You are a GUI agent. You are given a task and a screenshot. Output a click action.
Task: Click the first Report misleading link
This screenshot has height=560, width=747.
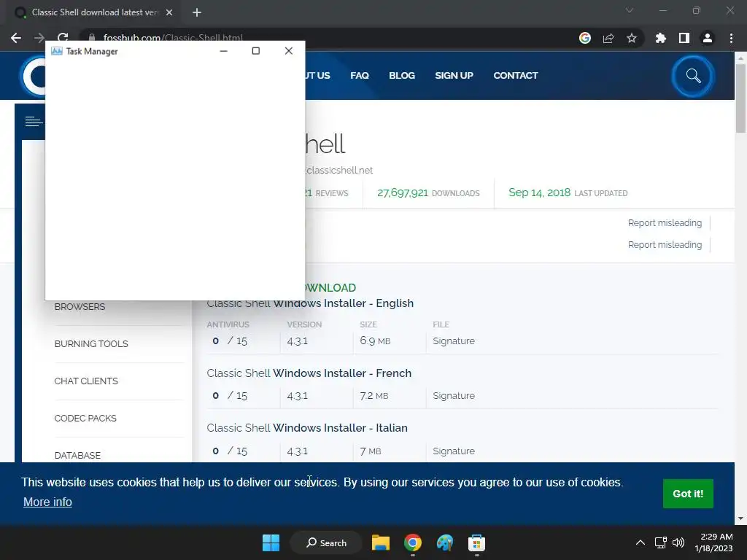tap(665, 223)
